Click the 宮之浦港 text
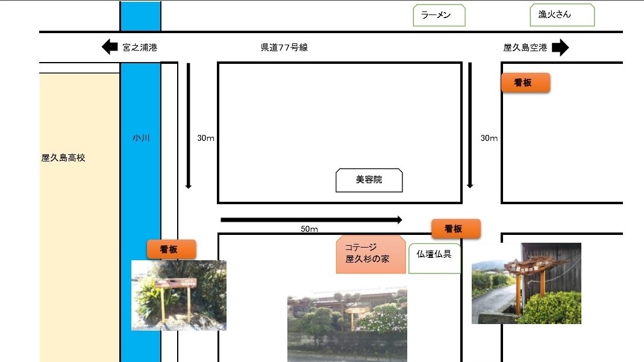This screenshot has height=362, width=644. tap(140, 48)
